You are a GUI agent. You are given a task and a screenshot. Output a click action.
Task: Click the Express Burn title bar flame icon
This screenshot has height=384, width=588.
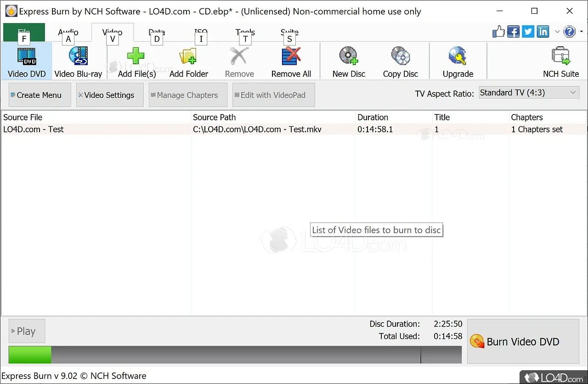pyautogui.click(x=11, y=11)
